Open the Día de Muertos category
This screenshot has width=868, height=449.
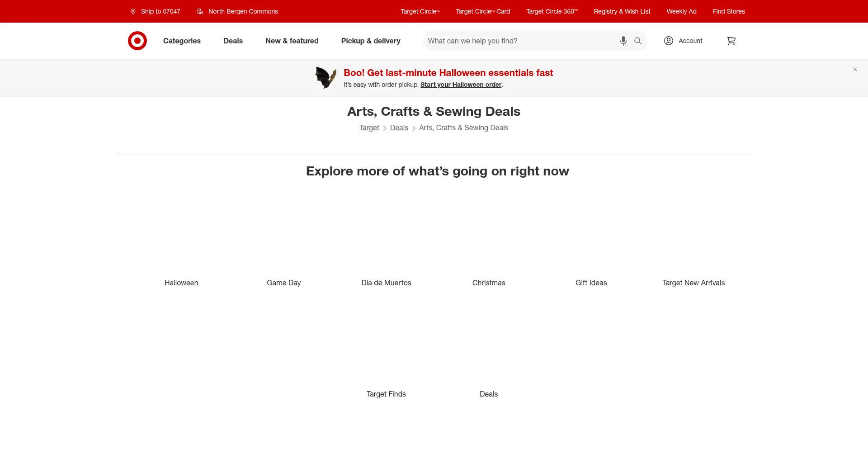[x=387, y=283]
